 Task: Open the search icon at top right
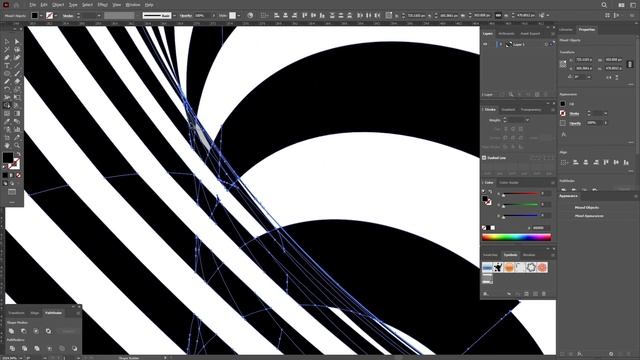(604, 5)
